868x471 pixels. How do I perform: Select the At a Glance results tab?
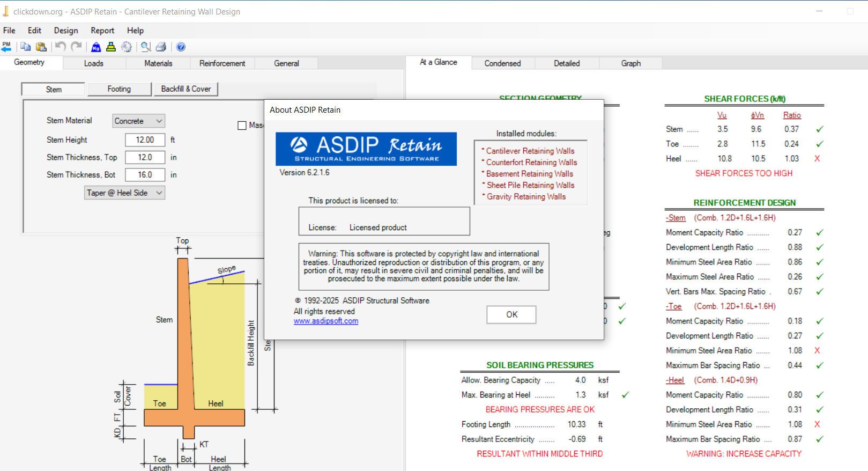[439, 62]
